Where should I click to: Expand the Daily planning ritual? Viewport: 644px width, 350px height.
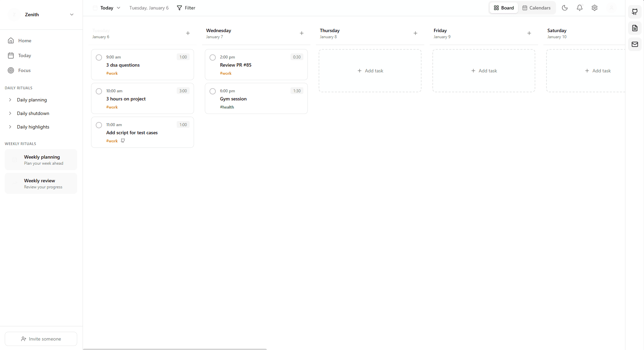coord(31,100)
